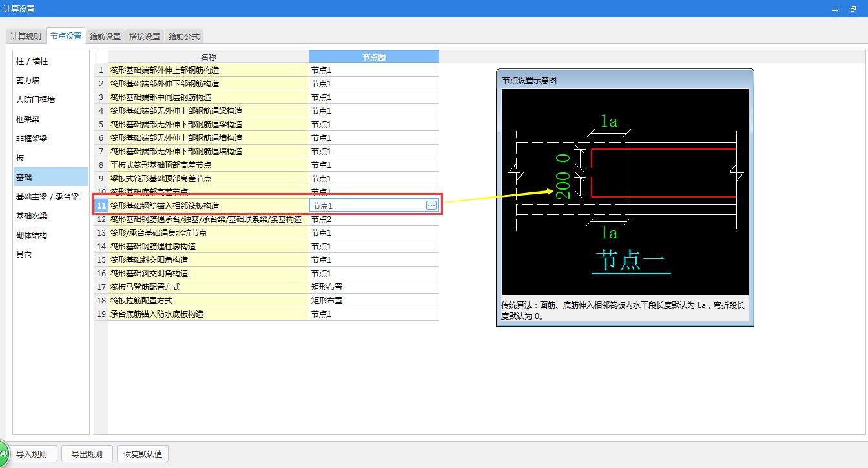Select 非框架梁 category

tap(51, 139)
